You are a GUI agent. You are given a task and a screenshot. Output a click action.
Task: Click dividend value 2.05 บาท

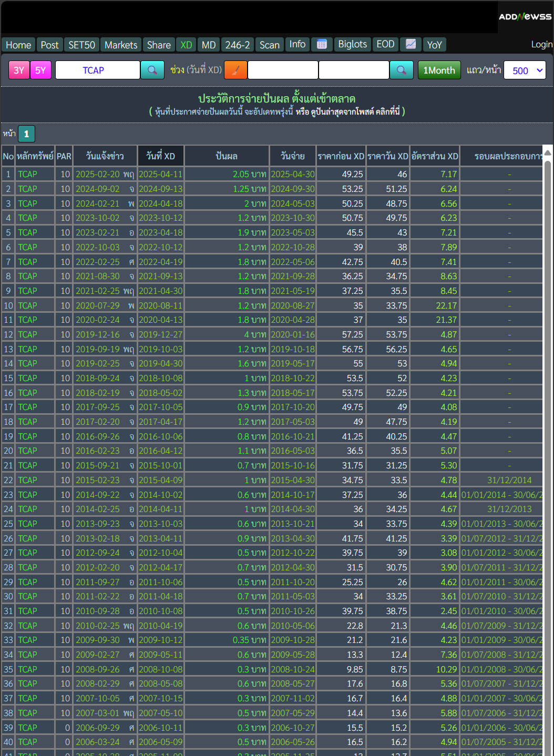250,174
